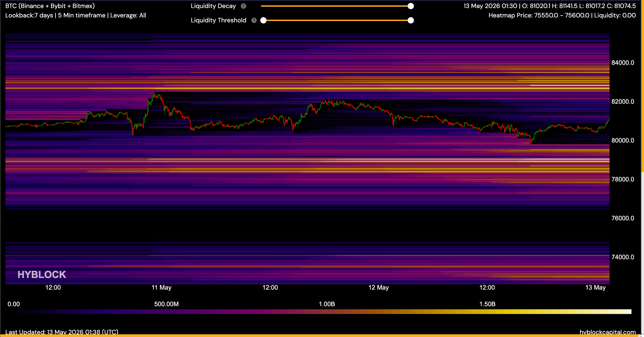This screenshot has height=337, width=644.
Task: Click the left Liquidity Threshold slider handle
Action: pyautogui.click(x=263, y=20)
